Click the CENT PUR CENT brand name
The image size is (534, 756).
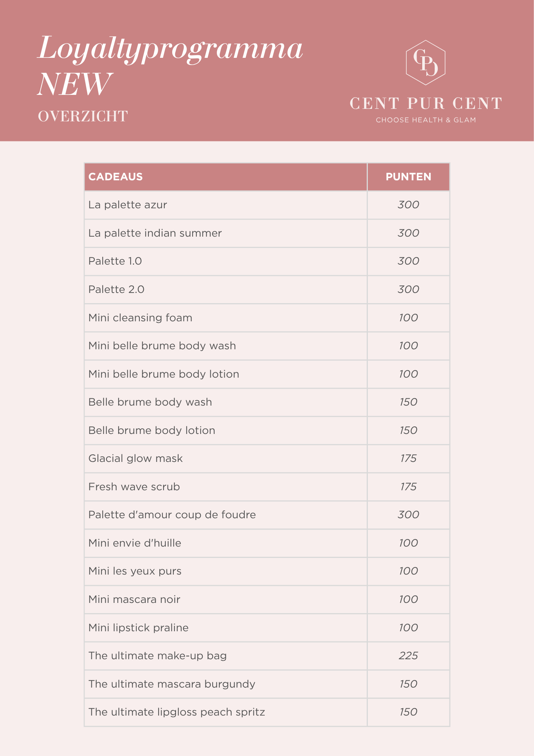tap(426, 104)
